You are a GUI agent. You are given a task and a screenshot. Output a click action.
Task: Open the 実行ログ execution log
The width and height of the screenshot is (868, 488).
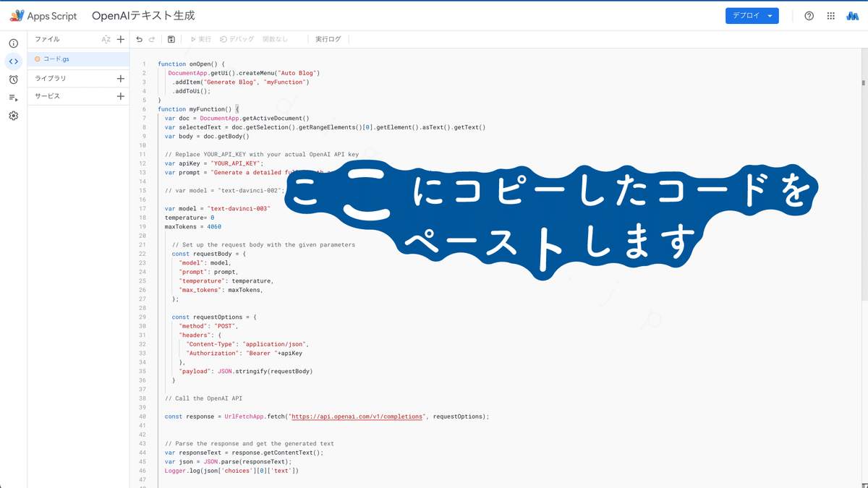[x=328, y=40]
